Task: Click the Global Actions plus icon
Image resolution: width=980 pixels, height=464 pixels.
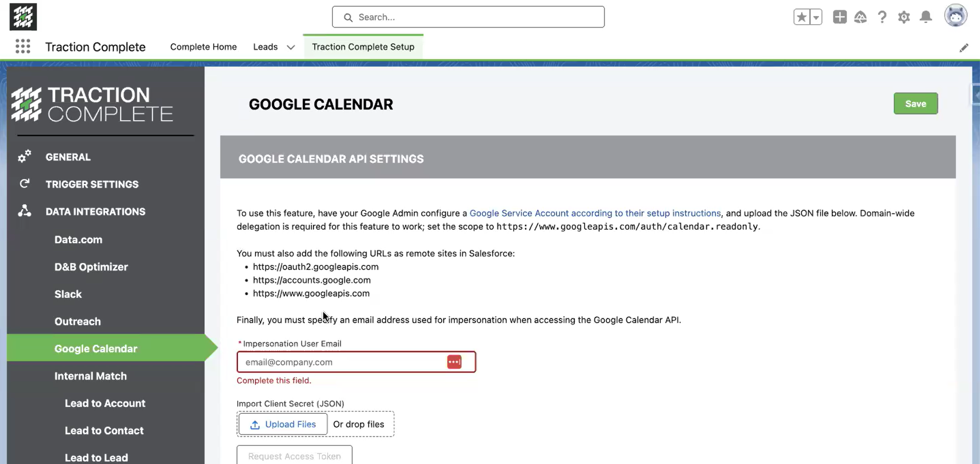Action: point(840,17)
